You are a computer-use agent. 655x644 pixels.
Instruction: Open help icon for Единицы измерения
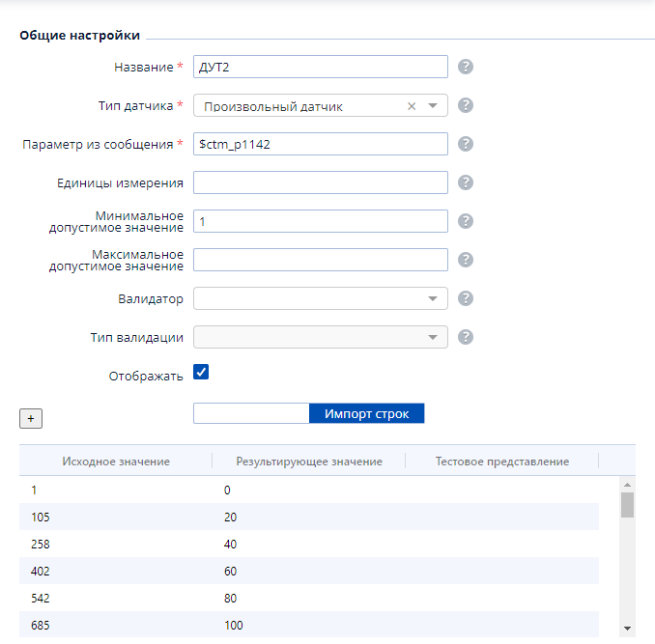coord(466,182)
